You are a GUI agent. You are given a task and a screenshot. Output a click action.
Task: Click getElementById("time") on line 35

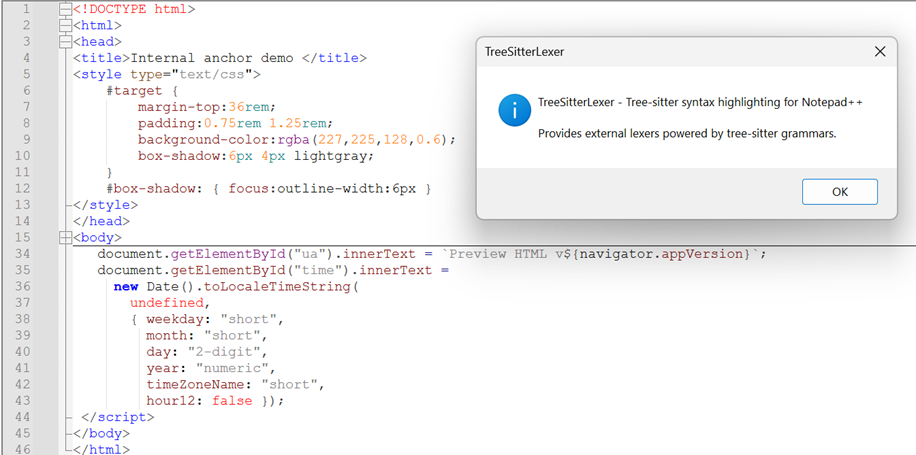click(x=261, y=270)
